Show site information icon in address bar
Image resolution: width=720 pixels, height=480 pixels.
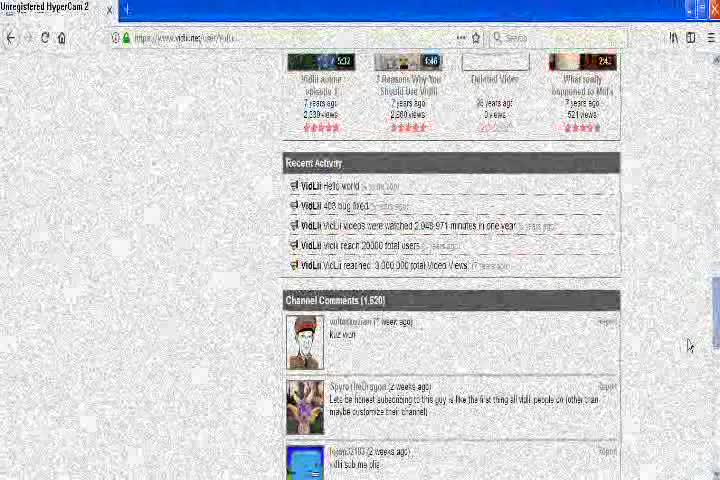(115, 38)
